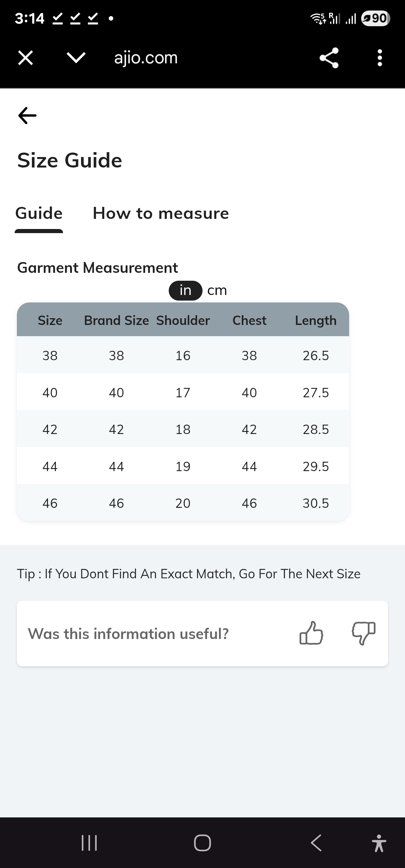Screen dimensions: 405x868
Task: Select inches unit toggle
Action: click(185, 290)
